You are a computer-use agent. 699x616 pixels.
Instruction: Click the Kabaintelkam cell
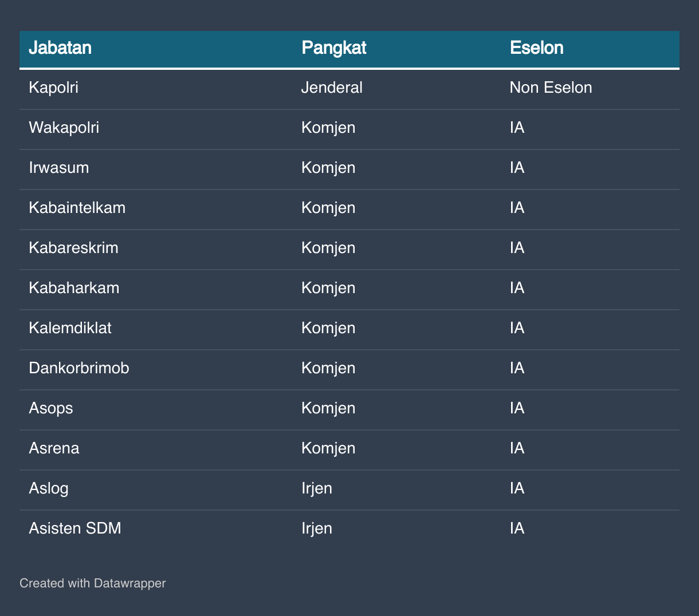pyautogui.click(x=77, y=208)
